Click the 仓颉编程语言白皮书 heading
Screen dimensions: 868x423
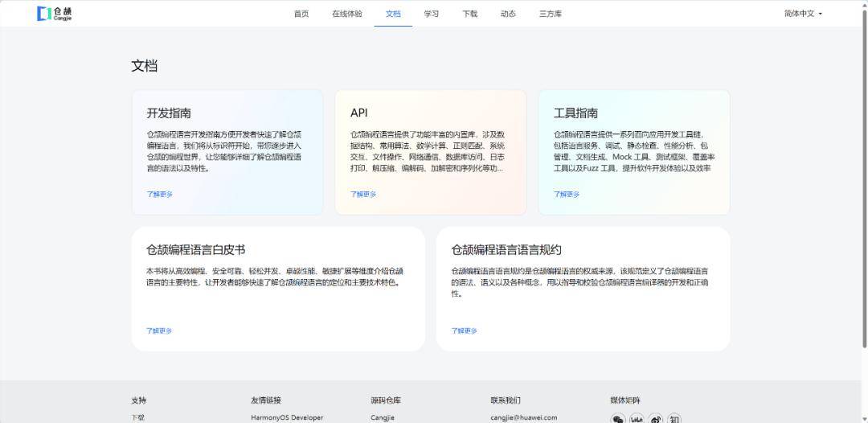196,250
